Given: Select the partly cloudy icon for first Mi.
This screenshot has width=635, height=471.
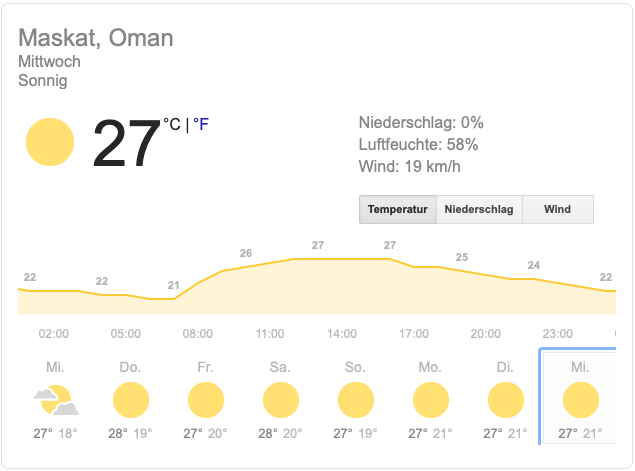Looking at the screenshot, I should tap(56, 400).
